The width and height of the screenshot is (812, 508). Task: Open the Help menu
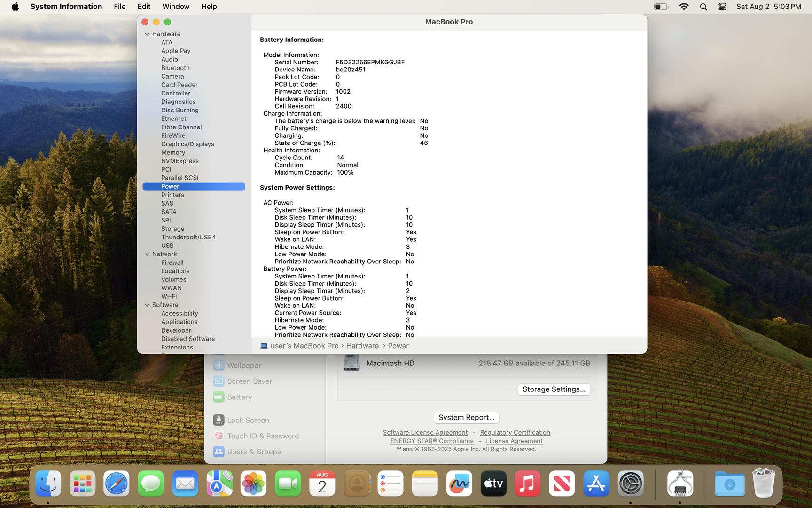[209, 7]
